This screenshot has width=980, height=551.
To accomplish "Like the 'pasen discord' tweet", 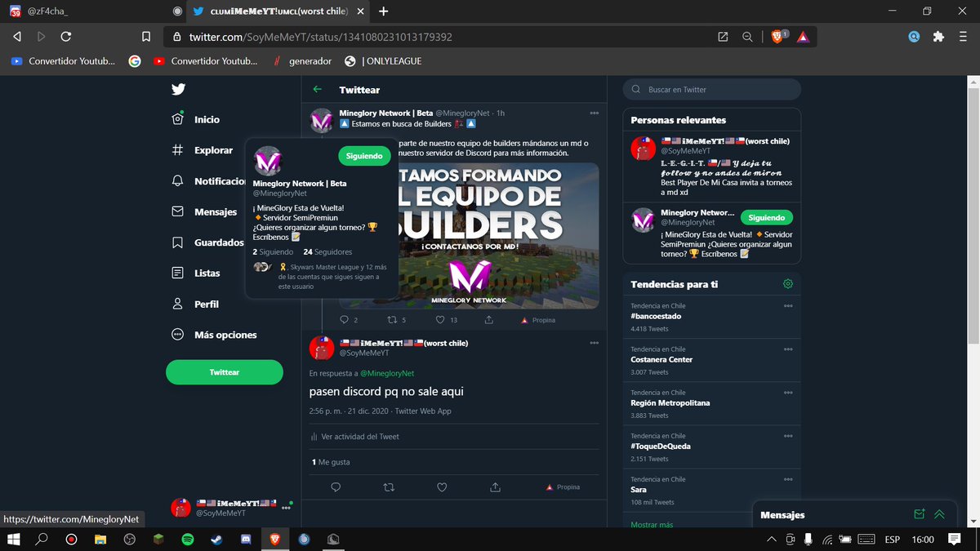I will pos(442,487).
